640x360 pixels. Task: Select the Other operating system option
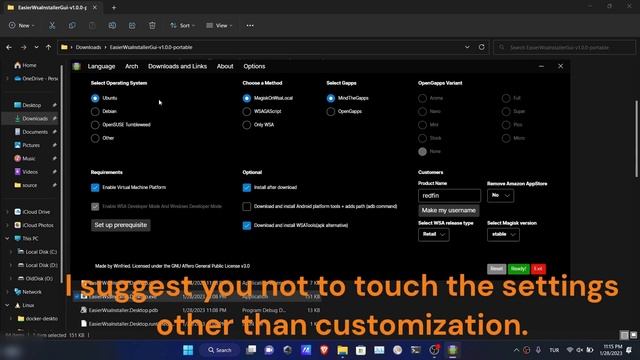[x=95, y=138]
